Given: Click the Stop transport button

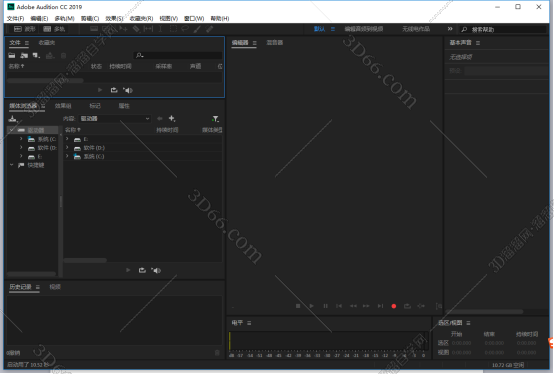Looking at the screenshot, I should tap(298, 306).
